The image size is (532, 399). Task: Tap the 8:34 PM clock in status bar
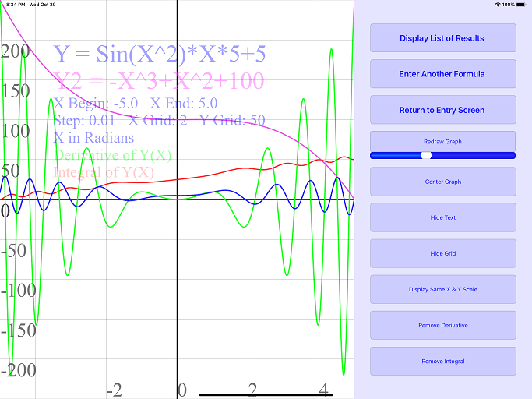15,5
